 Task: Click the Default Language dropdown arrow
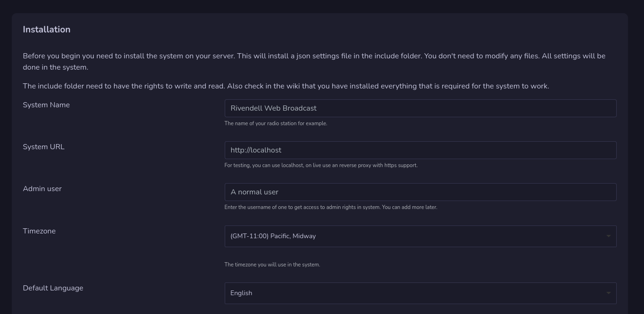(608, 293)
